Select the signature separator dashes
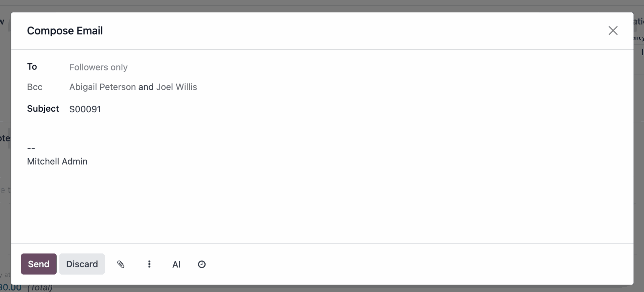The image size is (644, 292). pos(31,148)
